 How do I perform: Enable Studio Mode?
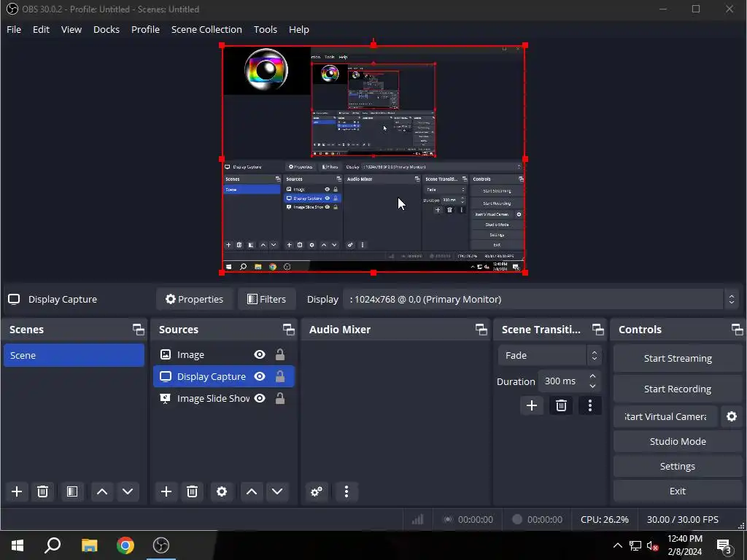(678, 441)
